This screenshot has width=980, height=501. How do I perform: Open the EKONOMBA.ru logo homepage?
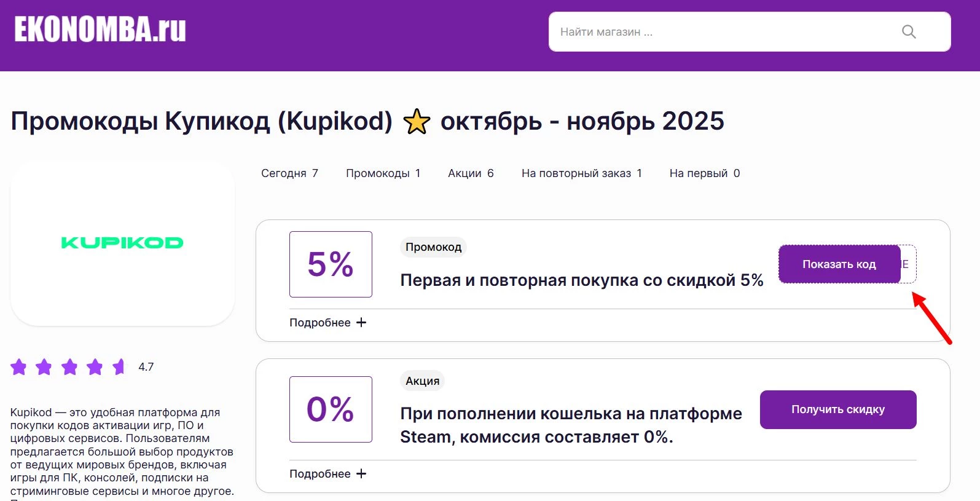tap(100, 30)
